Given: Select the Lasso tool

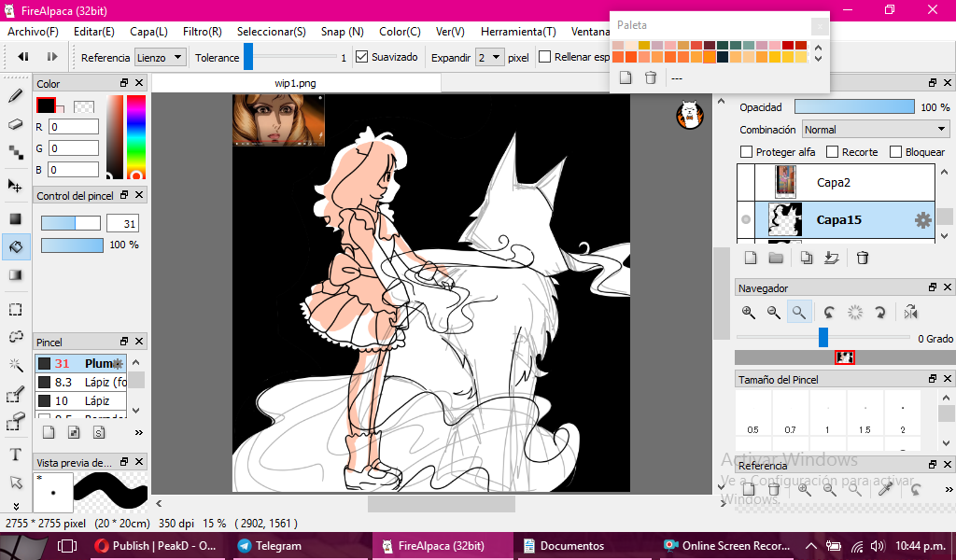Looking at the screenshot, I should pyautogui.click(x=16, y=337).
